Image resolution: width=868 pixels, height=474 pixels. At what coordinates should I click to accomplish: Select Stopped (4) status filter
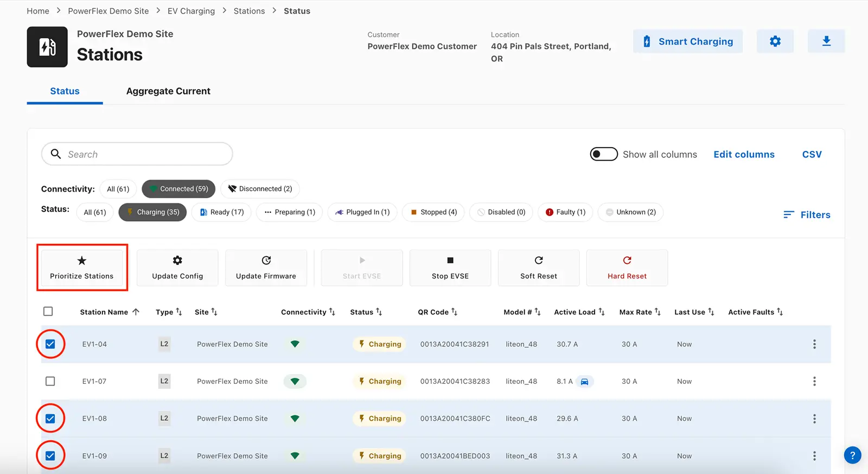click(433, 212)
